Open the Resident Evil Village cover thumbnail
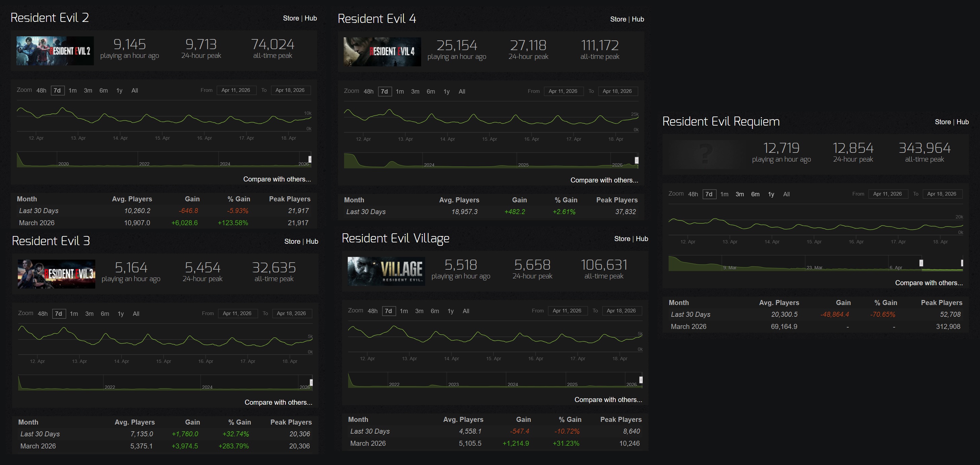The image size is (980, 465). 386,271
